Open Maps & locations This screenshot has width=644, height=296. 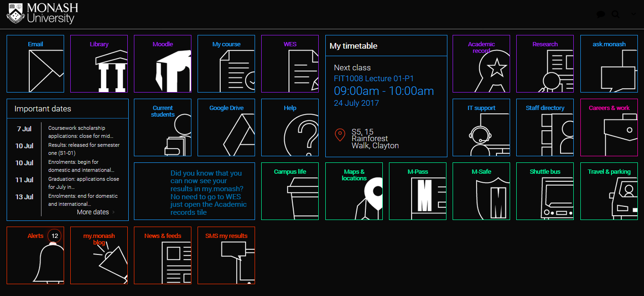click(354, 191)
